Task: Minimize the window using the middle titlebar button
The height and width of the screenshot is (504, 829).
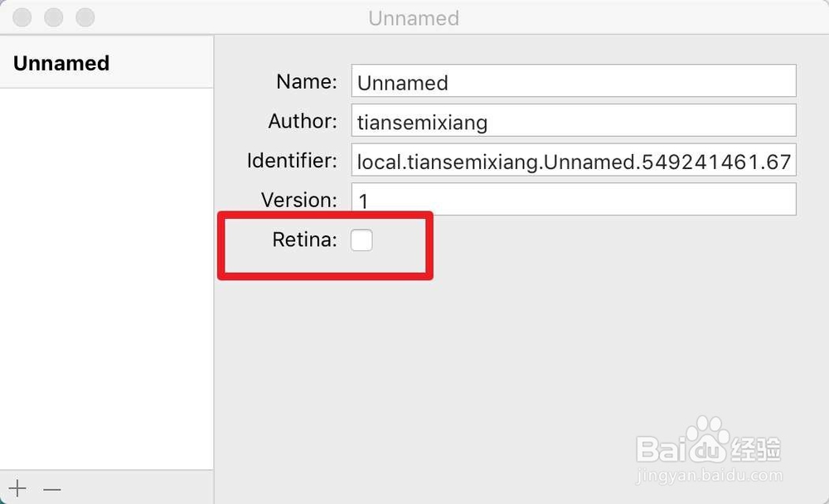Action: pyautogui.click(x=53, y=17)
